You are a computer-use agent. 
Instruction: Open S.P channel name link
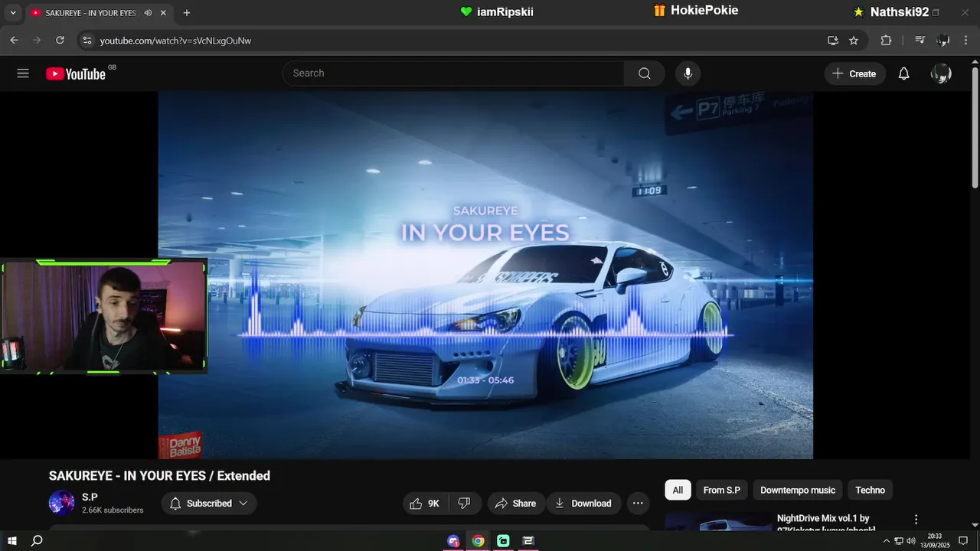pyautogui.click(x=90, y=497)
